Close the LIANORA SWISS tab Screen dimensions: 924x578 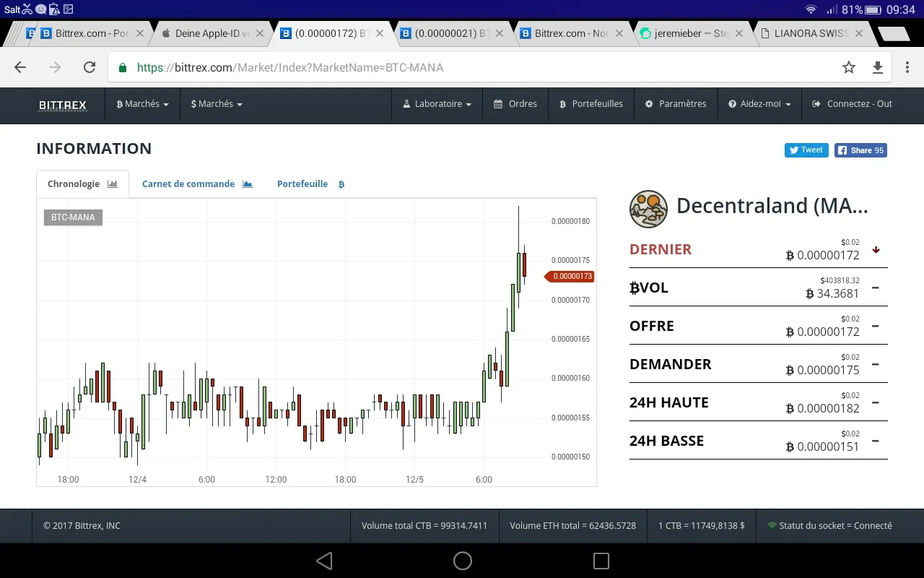(x=859, y=33)
